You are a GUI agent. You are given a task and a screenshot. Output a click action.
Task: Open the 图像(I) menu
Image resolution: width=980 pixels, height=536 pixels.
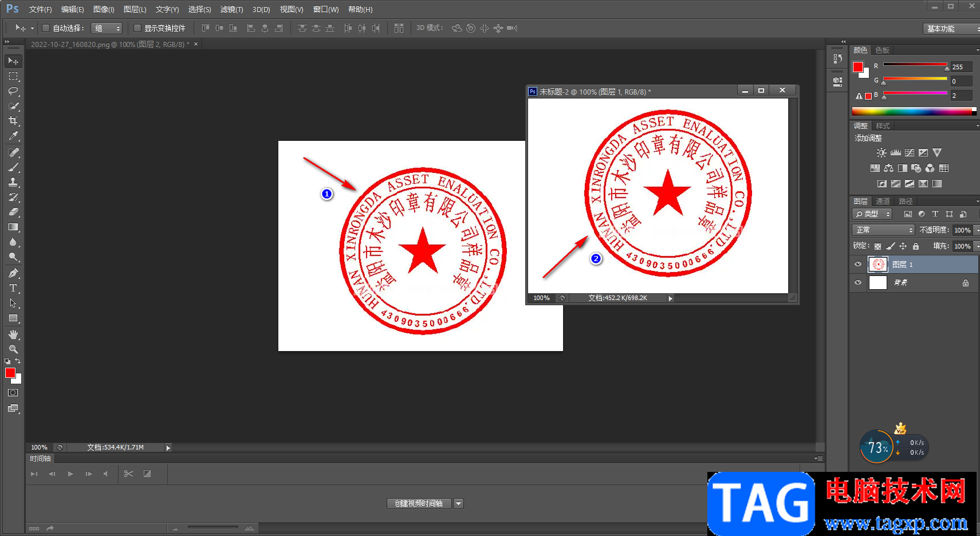point(104,10)
